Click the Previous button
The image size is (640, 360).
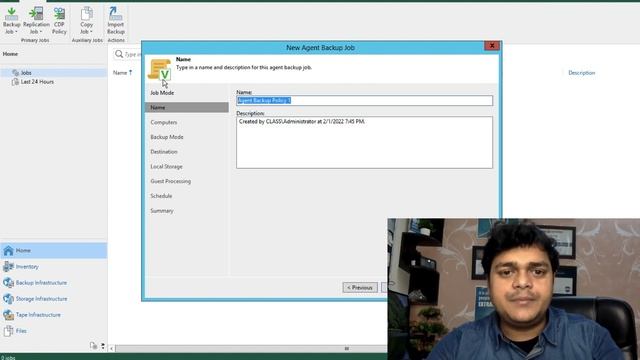pyautogui.click(x=360, y=287)
